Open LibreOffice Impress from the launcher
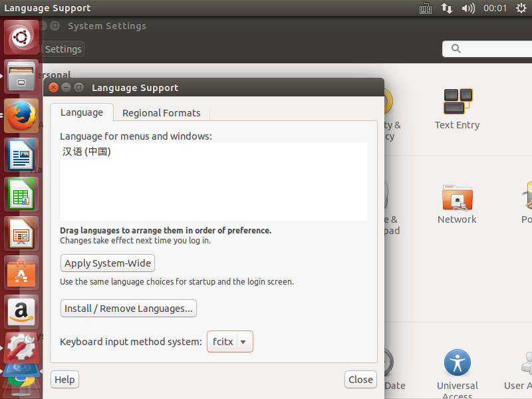The width and height of the screenshot is (532, 399). [x=21, y=234]
